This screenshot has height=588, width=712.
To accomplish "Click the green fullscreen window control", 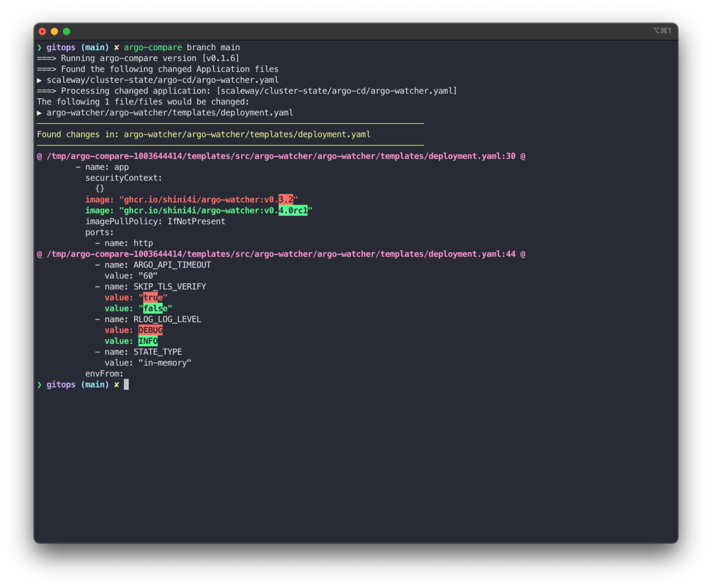I will tap(66, 31).
